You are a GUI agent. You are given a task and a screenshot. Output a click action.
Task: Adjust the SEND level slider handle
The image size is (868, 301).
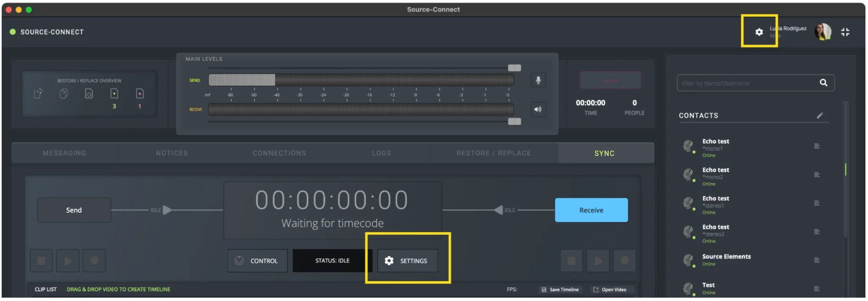[x=515, y=68]
